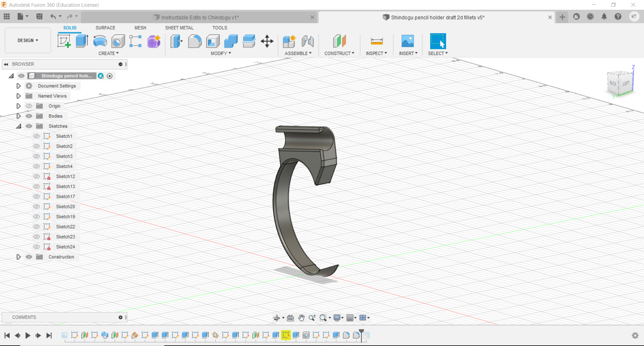Collapse the Sketches folder
644x346 pixels.
[x=18, y=126]
